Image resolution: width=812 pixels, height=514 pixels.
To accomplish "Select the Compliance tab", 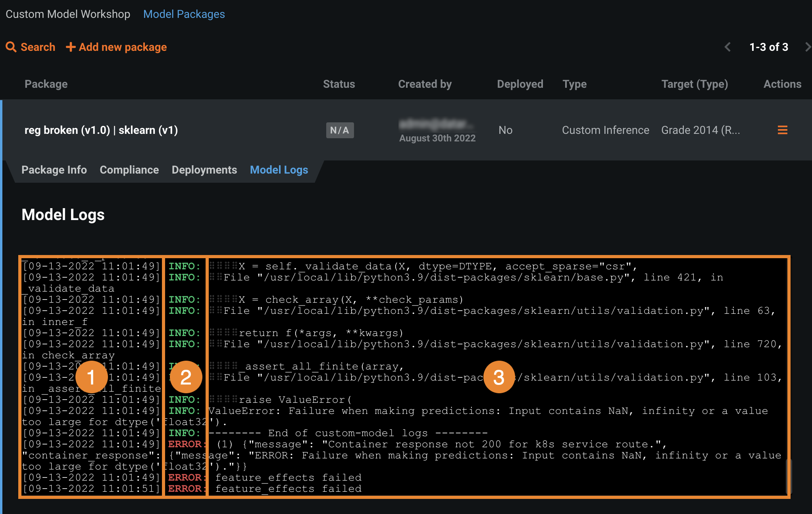I will tap(129, 170).
